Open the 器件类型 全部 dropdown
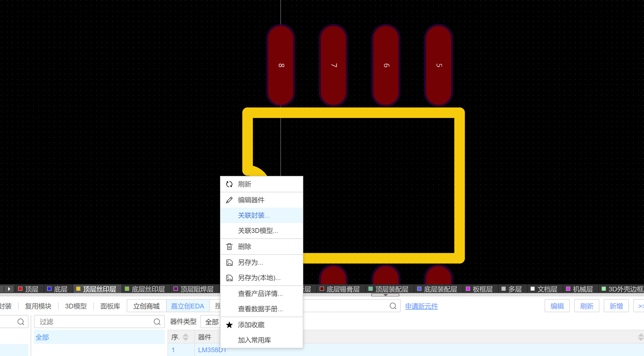Screen dimensions: 644x356 tap(212, 322)
